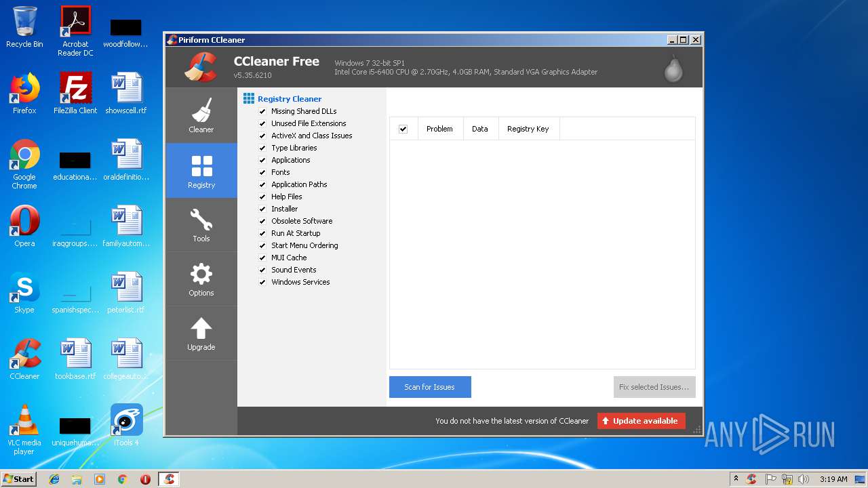The width and height of the screenshot is (868, 488).
Task: Open iTools 4 desktop shortcut
Action: (126, 426)
